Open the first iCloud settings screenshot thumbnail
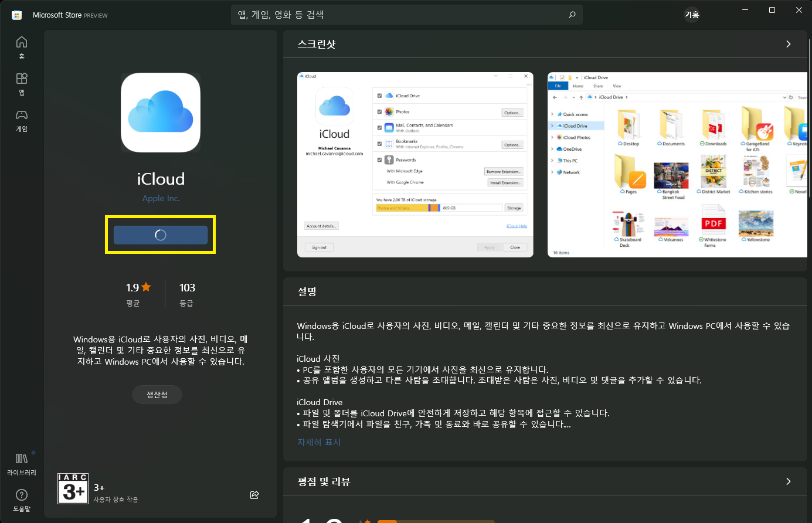 (415, 164)
